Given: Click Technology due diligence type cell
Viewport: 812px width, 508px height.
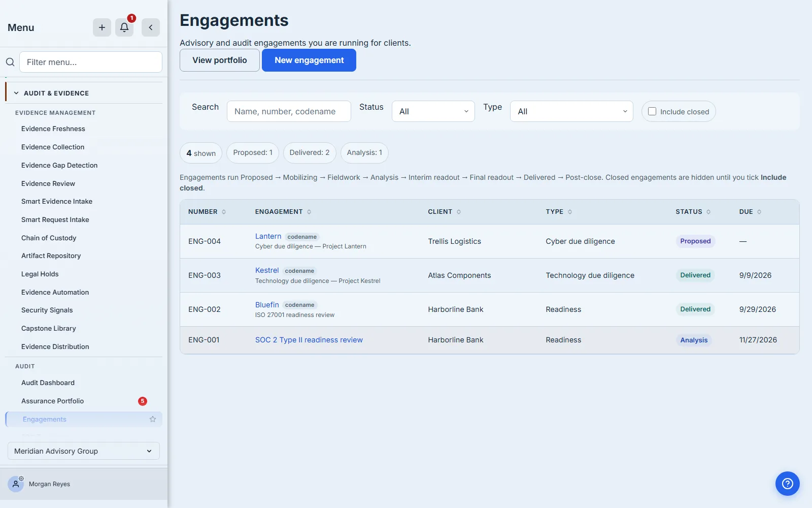Looking at the screenshot, I should [x=590, y=275].
